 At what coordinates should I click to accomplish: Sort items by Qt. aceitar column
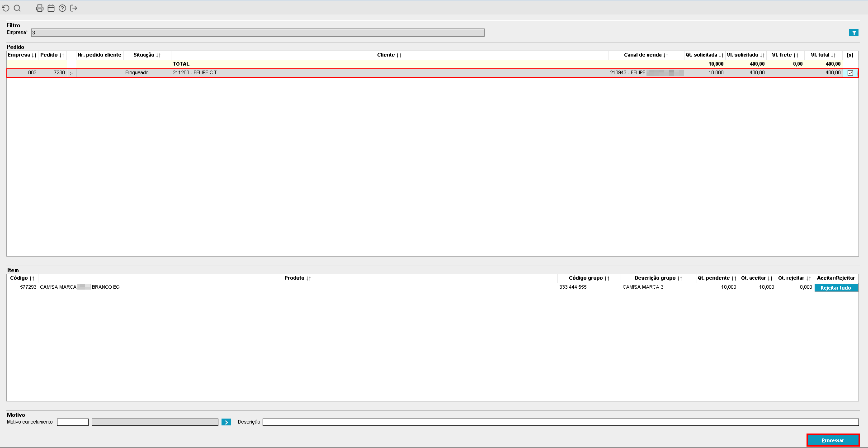(757, 278)
